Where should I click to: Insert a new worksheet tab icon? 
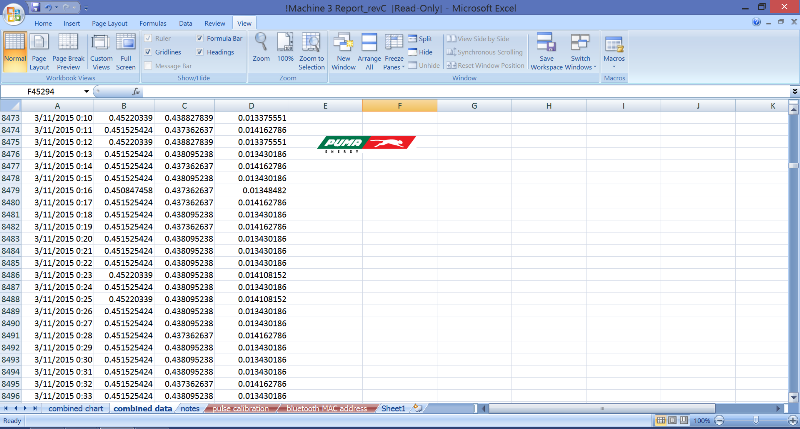tap(417, 408)
